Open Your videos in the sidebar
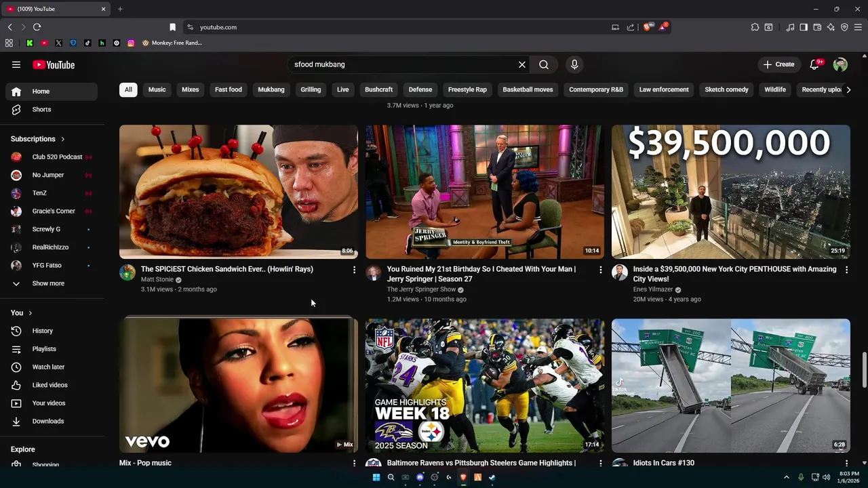 tap(52, 403)
